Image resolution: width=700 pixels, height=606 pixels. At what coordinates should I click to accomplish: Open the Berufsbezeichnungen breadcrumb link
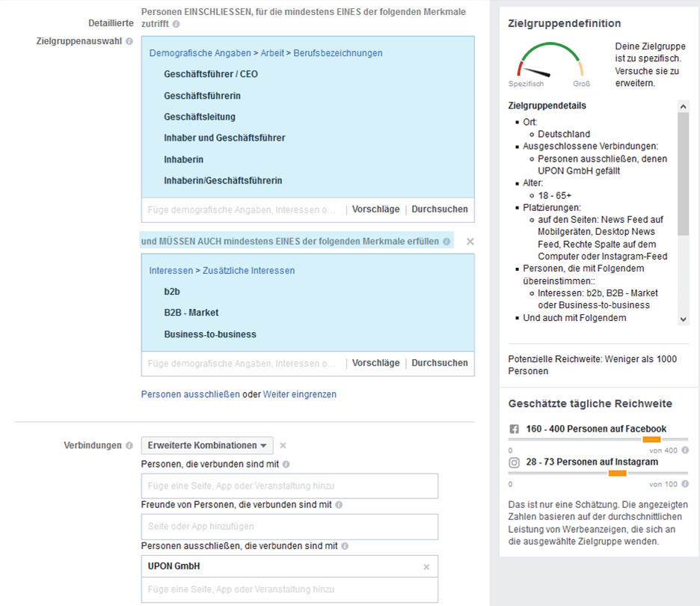pos(337,53)
